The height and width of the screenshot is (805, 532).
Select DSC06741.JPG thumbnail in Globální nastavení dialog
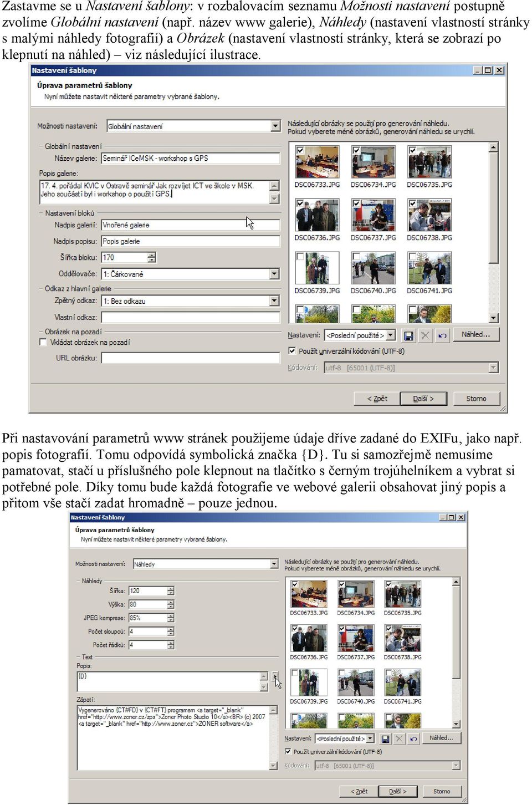[429, 267]
